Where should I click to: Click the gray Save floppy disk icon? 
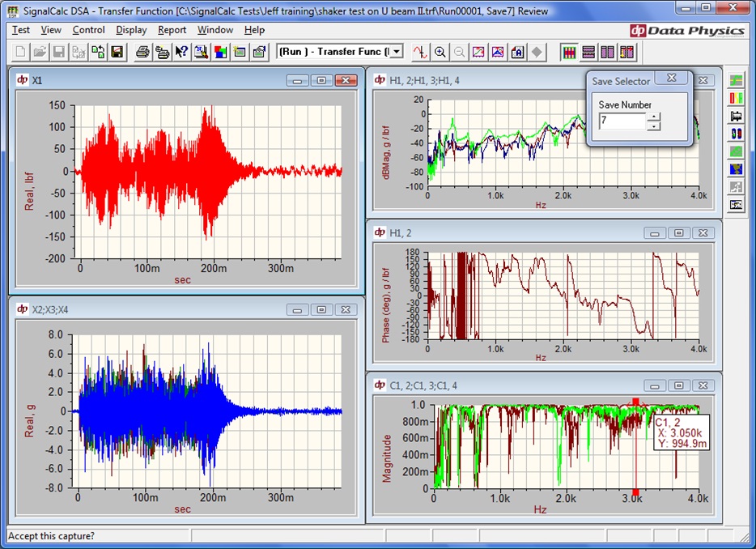click(59, 52)
